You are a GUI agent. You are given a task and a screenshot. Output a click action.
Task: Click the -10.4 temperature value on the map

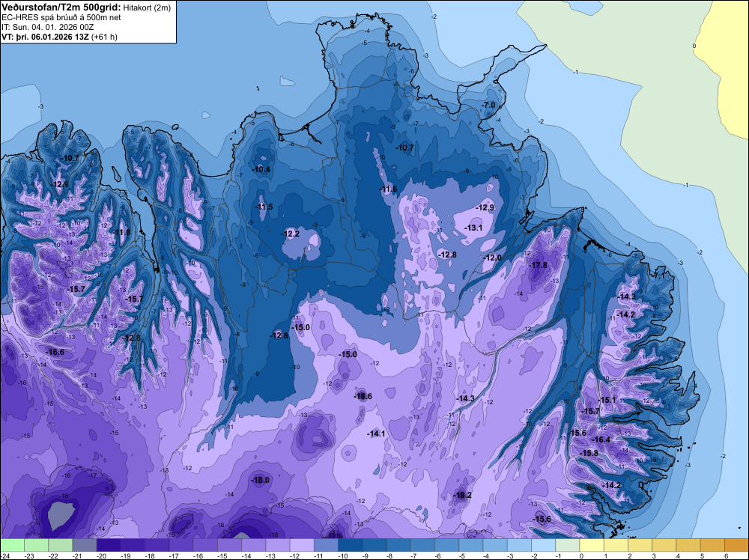click(261, 169)
